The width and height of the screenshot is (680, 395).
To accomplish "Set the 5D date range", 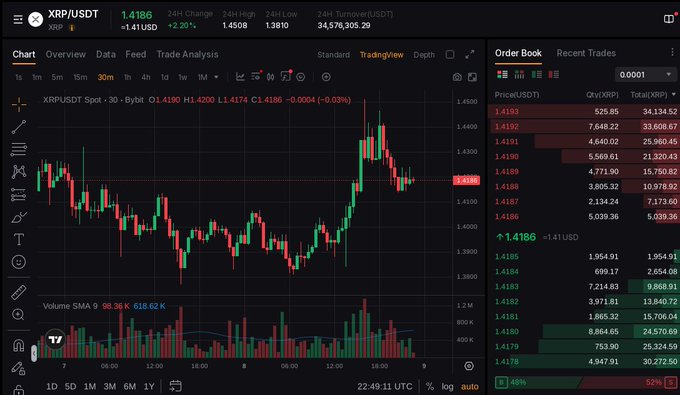I will tap(71, 386).
